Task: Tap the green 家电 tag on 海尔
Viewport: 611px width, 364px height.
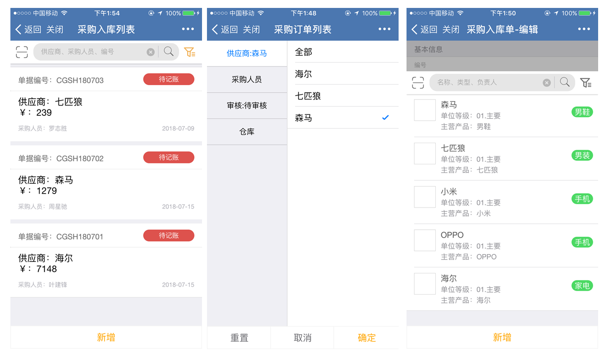Action: (x=582, y=286)
